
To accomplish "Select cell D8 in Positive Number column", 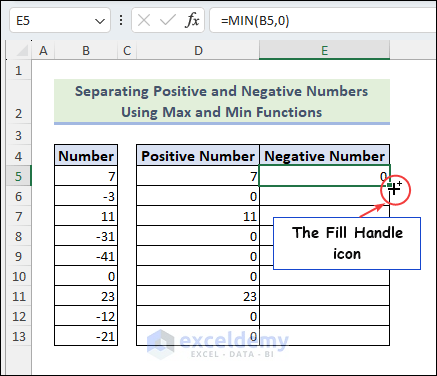I will tap(198, 236).
